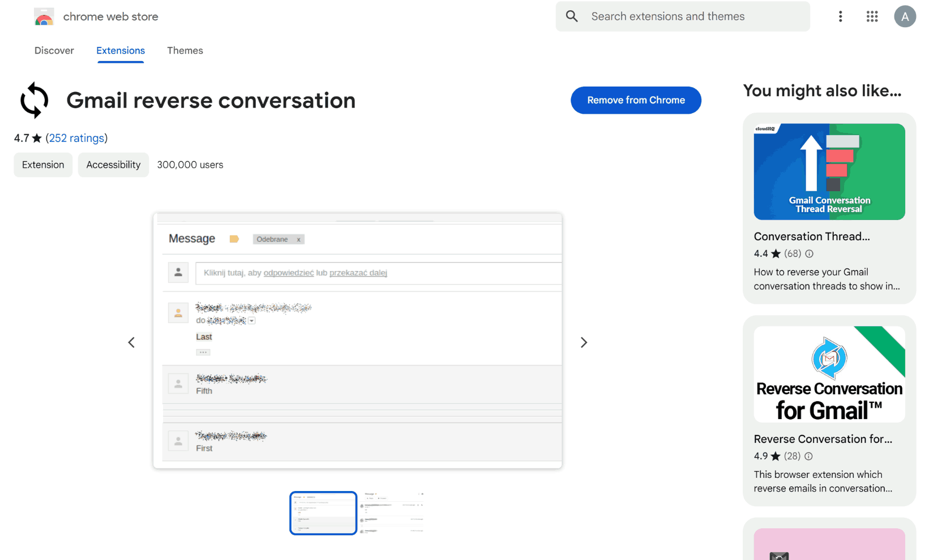
Task: Focus the Search extensions and themes field
Action: (683, 16)
